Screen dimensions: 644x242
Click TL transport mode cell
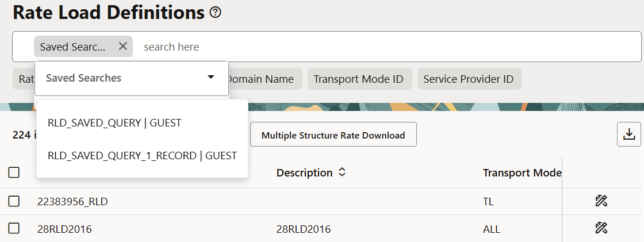point(488,201)
